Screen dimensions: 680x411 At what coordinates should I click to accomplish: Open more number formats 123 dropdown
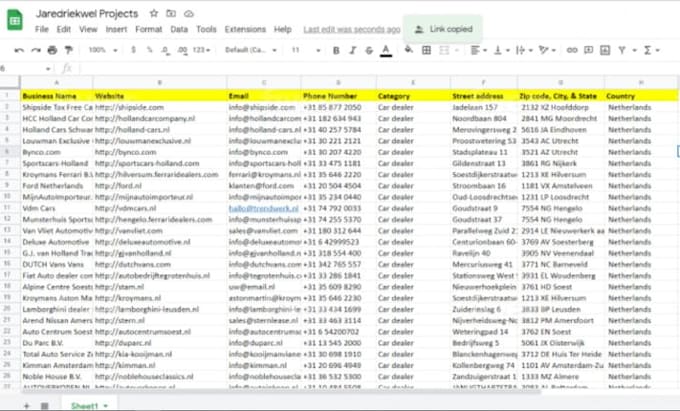[x=201, y=50]
